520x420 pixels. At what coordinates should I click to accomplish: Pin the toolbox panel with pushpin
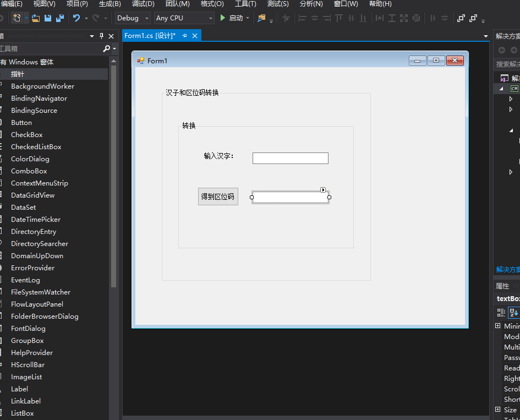click(x=101, y=36)
